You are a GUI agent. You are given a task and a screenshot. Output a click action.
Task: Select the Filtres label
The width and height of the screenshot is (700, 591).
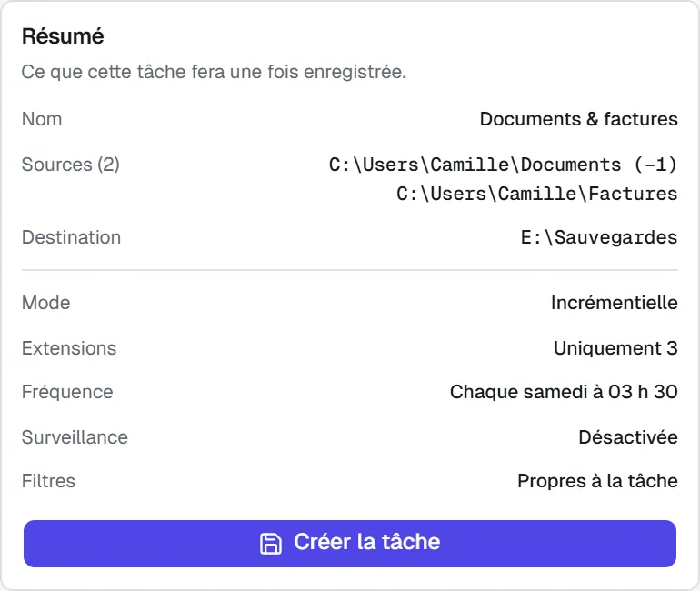(49, 481)
